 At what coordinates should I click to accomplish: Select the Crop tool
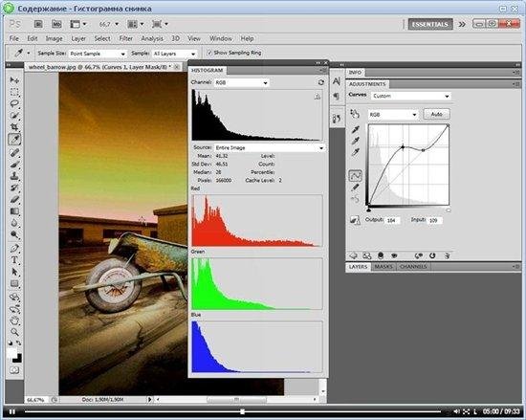coord(14,127)
